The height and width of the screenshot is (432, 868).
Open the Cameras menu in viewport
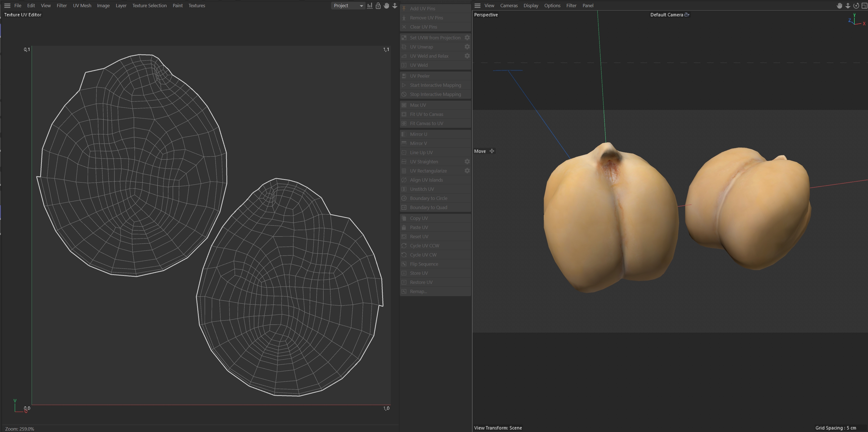point(509,6)
